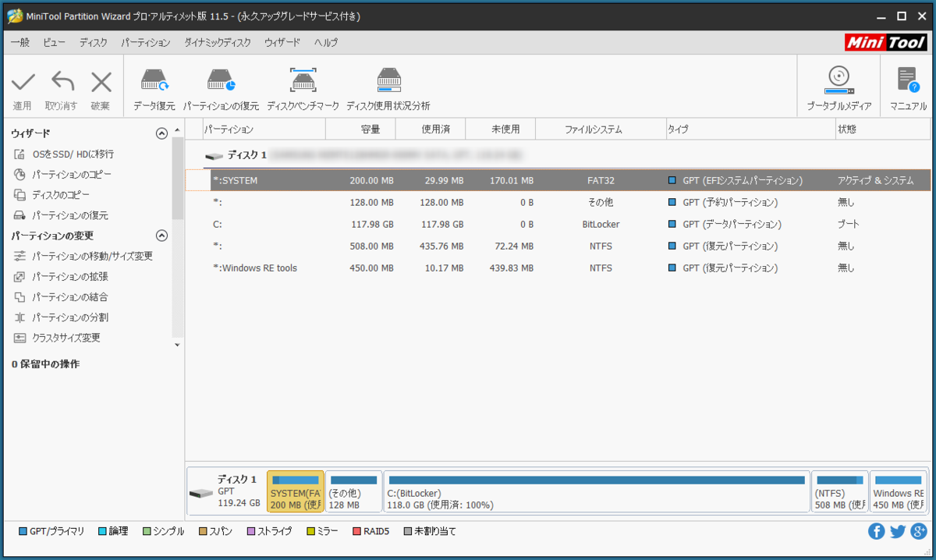This screenshot has height=560, width=936.
Task: Select the *:Windows RE tools row
Action: coord(558,268)
